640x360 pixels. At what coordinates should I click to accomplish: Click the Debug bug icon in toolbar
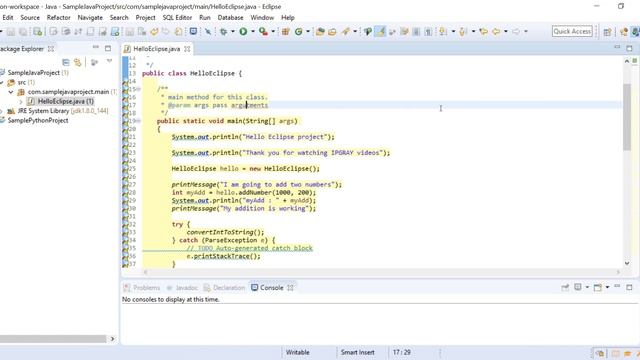(x=223, y=31)
